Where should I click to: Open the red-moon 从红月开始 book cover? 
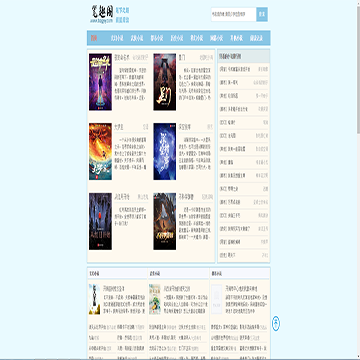[x=100, y=221]
